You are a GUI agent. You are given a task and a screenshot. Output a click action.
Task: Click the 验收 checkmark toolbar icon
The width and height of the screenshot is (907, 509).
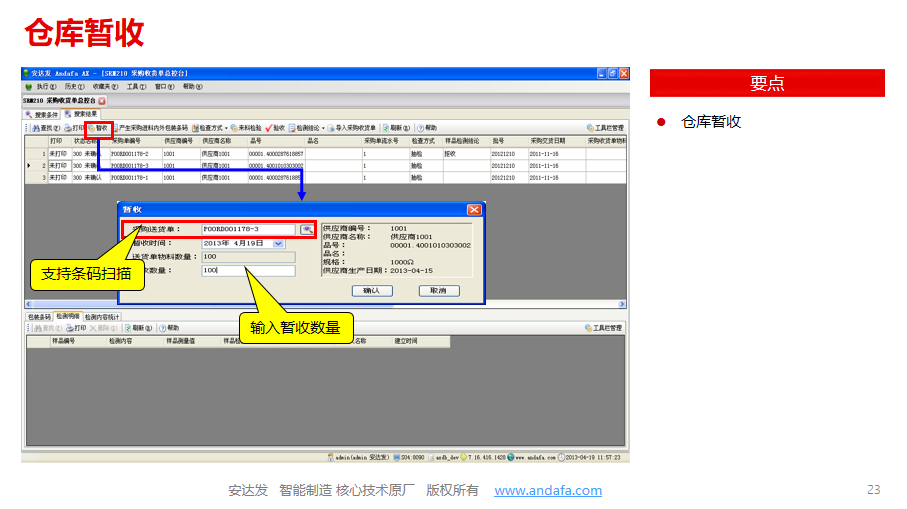275,128
